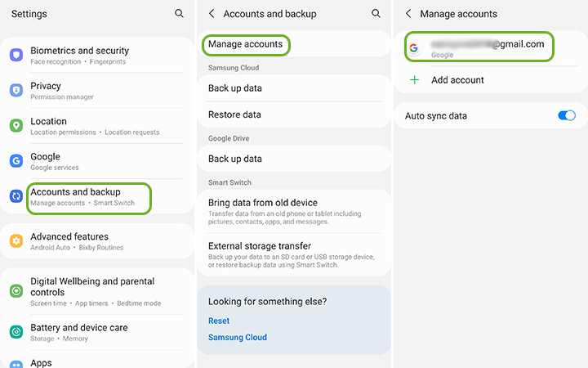Follow the Samsung Cloud link
The height and width of the screenshot is (368, 588).
click(x=238, y=337)
